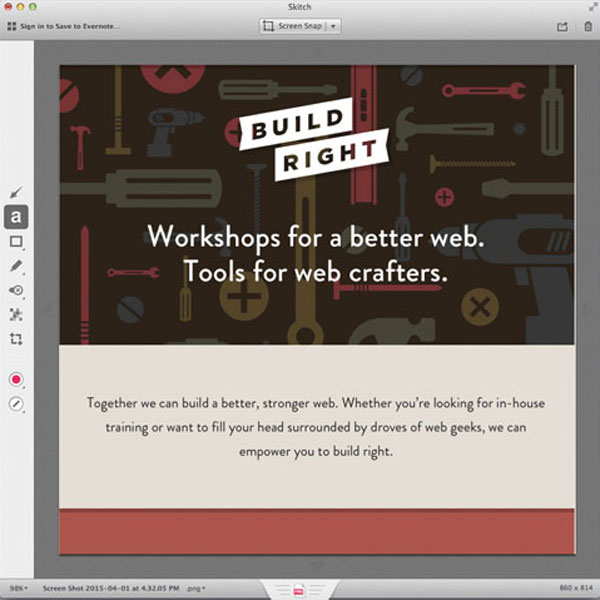The image size is (600, 600).
Task: Select the Text tool
Action: (x=16, y=217)
